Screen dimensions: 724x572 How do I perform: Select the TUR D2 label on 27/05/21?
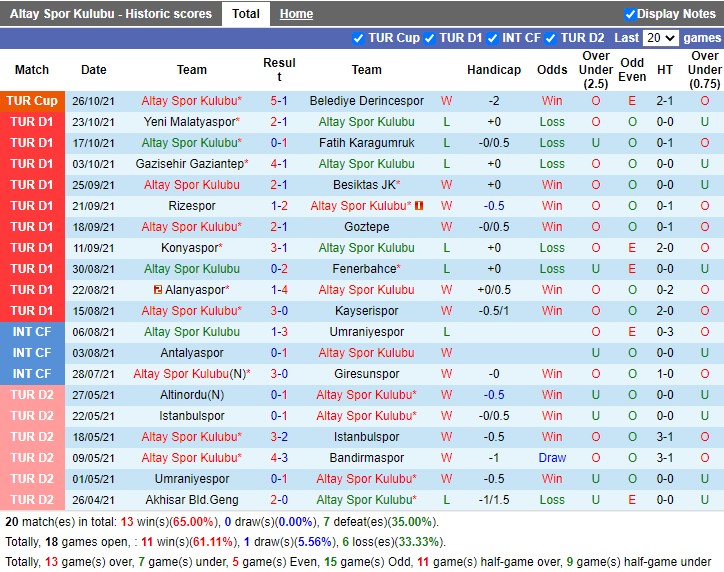[32, 395]
